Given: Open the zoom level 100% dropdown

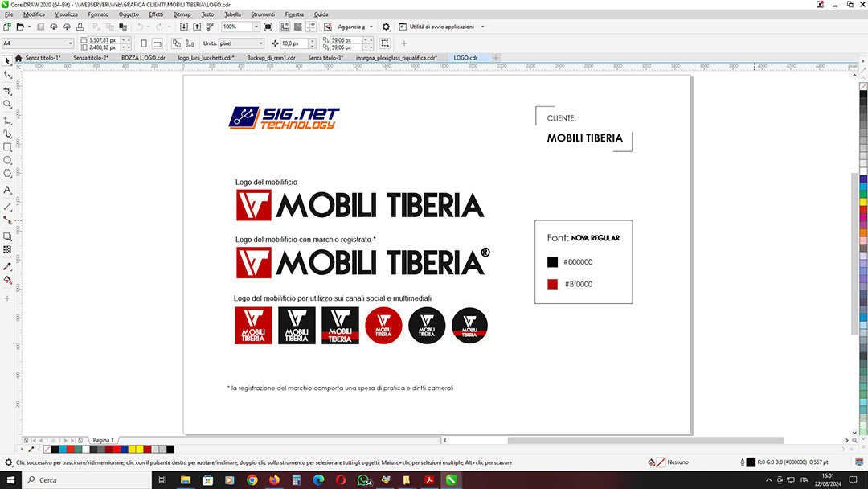Looking at the screenshot, I should [256, 27].
